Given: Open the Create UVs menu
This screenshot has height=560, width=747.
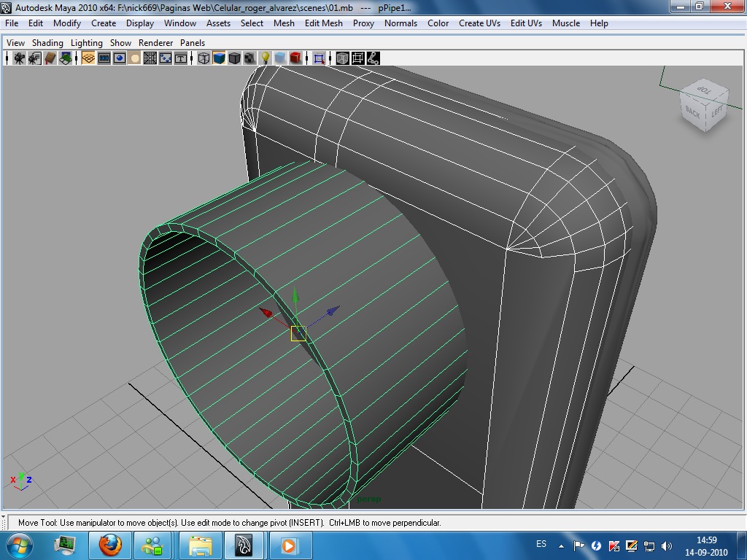Looking at the screenshot, I should (480, 23).
